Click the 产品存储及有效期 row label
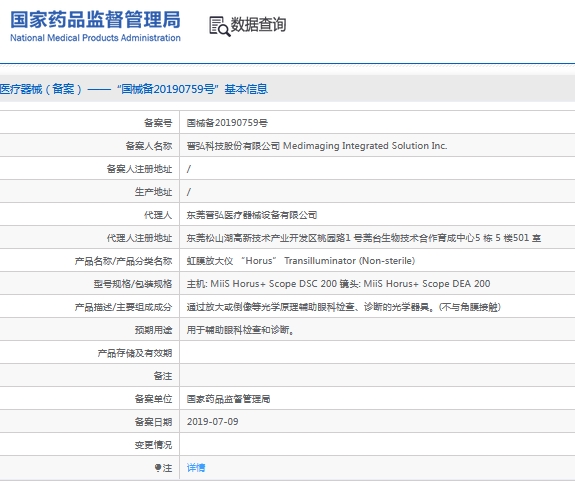The width and height of the screenshot is (575, 488). pos(135,353)
